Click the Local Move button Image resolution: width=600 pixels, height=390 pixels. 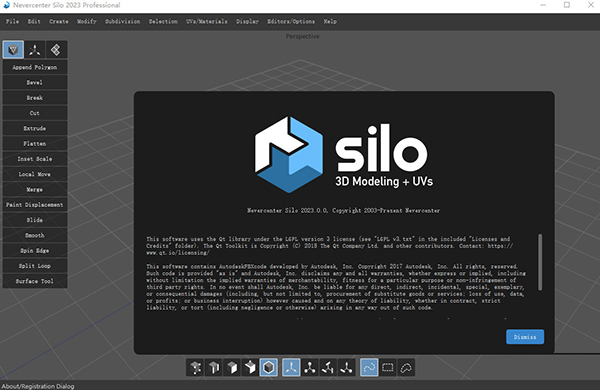35,174
